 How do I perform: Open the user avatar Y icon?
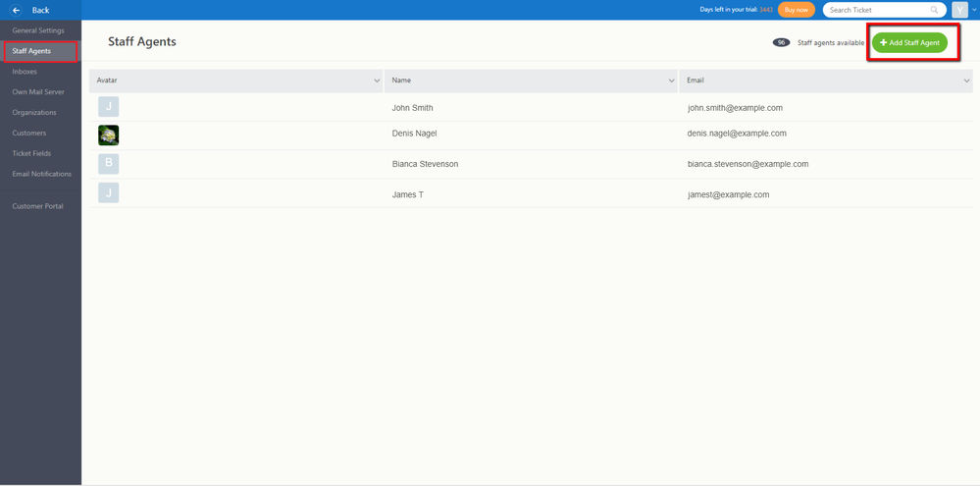click(x=959, y=10)
